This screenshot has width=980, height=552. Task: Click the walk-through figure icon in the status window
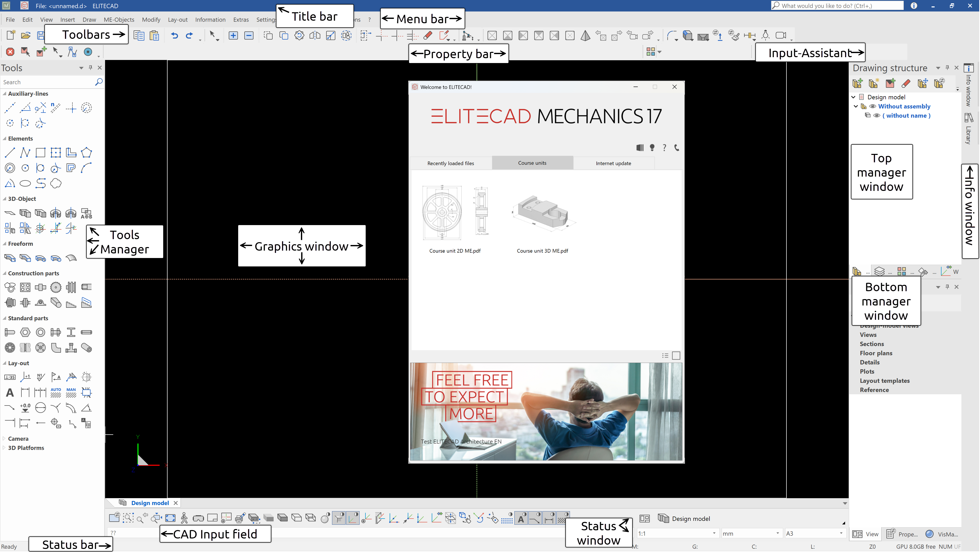184,518
